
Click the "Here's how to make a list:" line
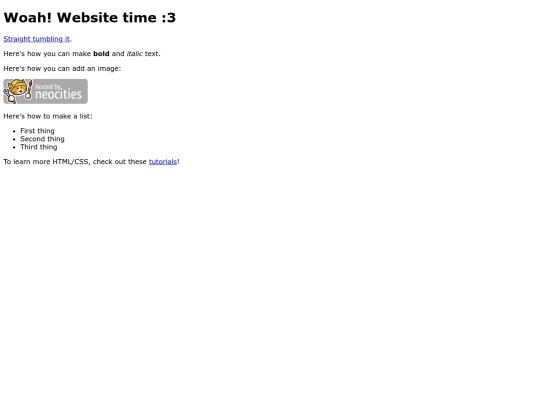click(x=48, y=116)
